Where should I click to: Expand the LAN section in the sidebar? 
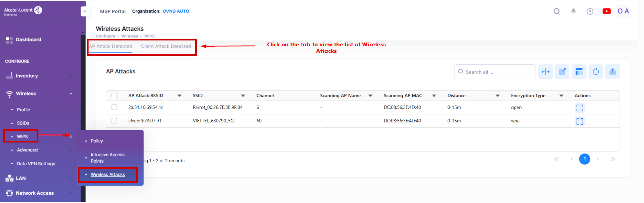[x=20, y=178]
